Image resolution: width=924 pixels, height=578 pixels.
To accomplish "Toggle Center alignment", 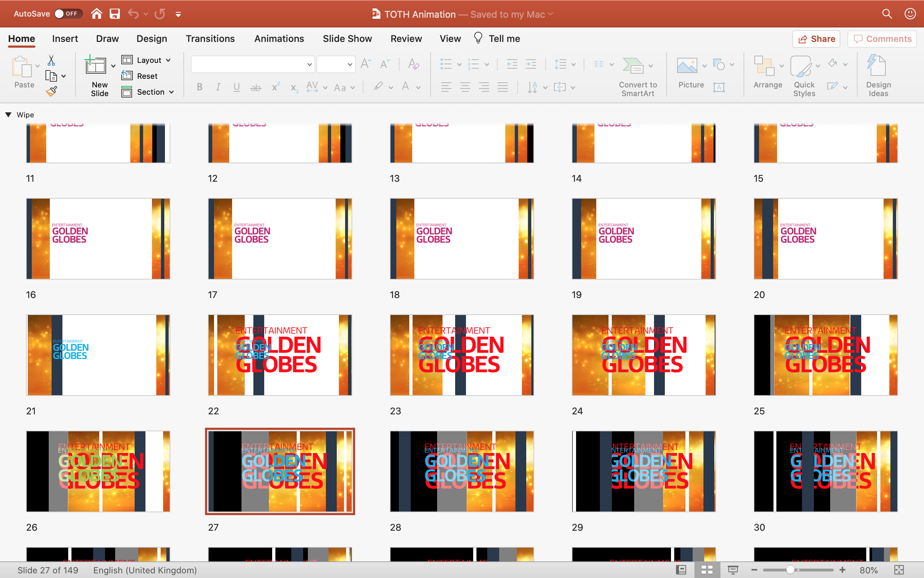I will click(465, 87).
